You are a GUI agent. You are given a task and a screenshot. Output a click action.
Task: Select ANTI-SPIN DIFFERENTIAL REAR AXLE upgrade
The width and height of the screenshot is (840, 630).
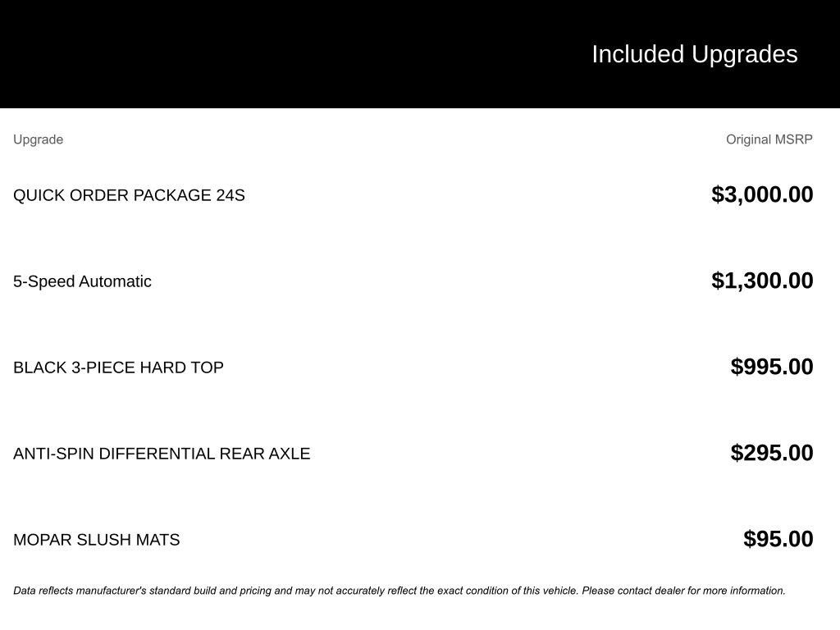tap(162, 454)
